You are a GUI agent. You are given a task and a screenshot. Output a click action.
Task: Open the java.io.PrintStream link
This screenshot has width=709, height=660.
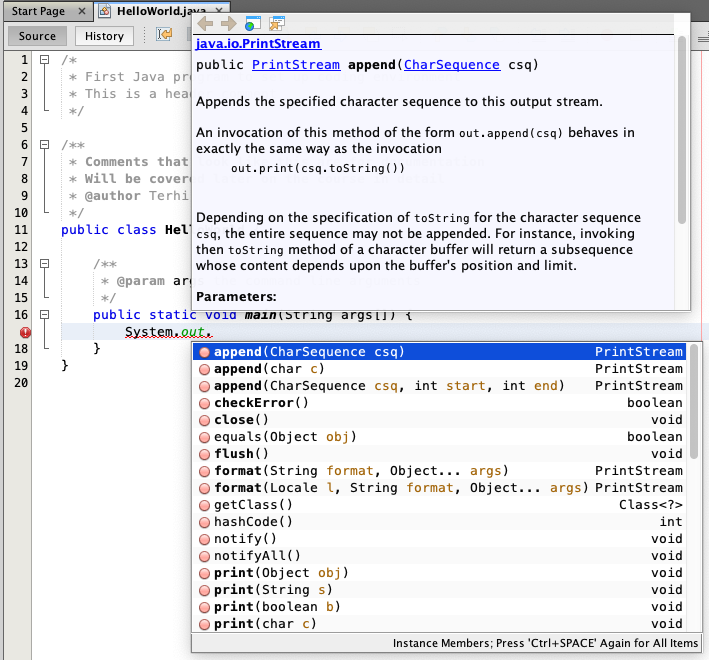[x=258, y=44]
